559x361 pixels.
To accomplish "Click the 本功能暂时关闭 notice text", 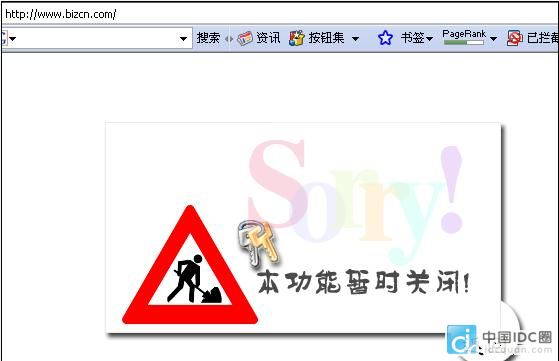I will [x=364, y=282].
